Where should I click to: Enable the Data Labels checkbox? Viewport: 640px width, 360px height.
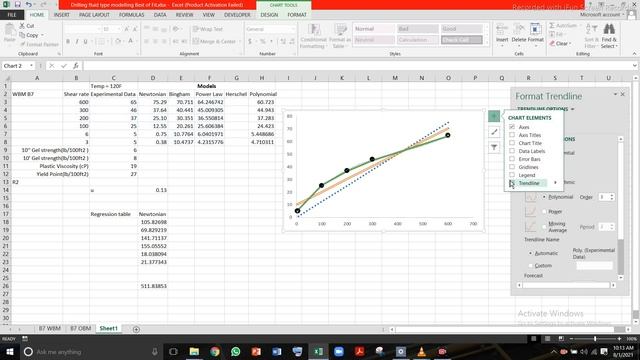pyautogui.click(x=512, y=151)
